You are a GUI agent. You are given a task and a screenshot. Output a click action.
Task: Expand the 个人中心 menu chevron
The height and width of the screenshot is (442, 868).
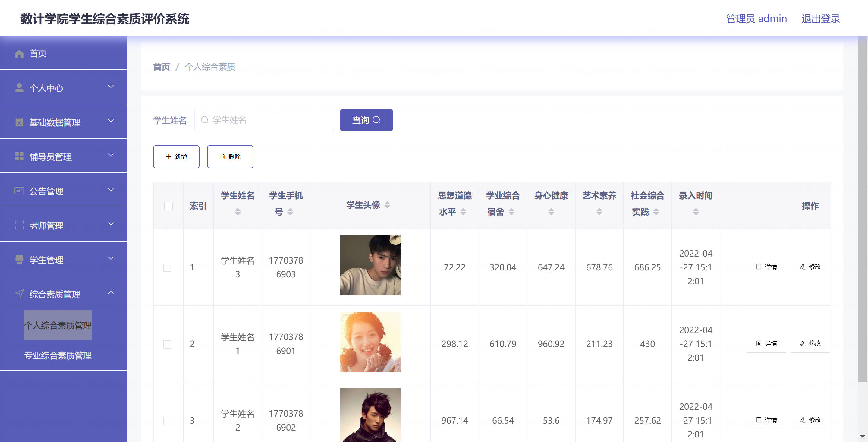coord(111,87)
